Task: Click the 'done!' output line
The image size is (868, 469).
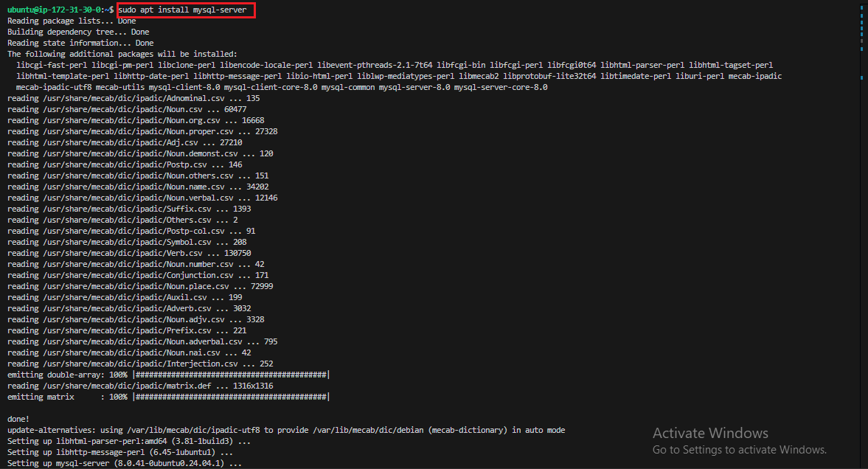Action: tap(18, 420)
